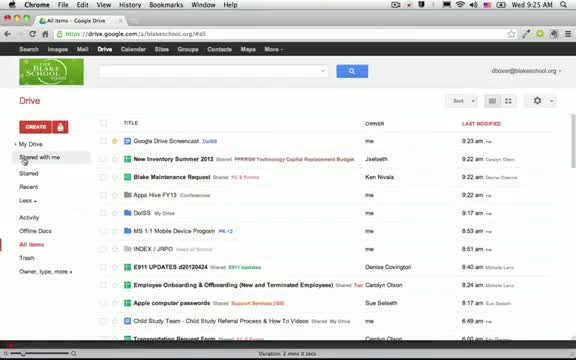Viewport: 576px width, 360px height.
Task: Open Offline Docs in sidebar
Action: 35,231
